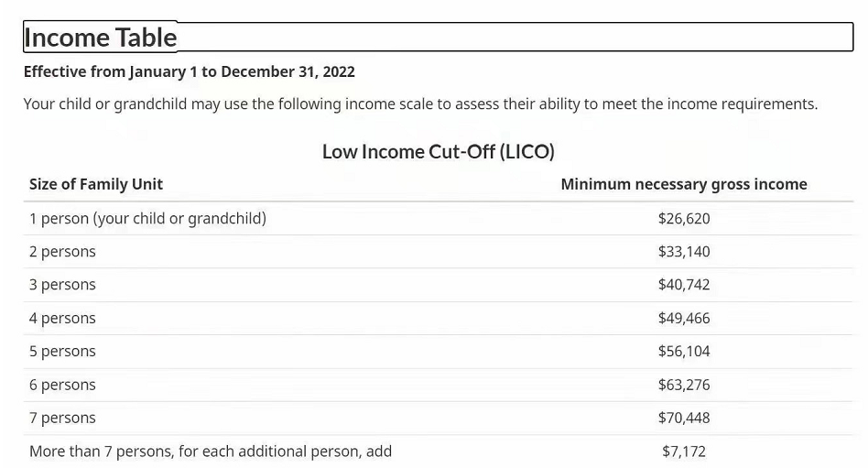The width and height of the screenshot is (868, 468).
Task: Select the "3 persons" row label
Action: pyautogui.click(x=62, y=285)
